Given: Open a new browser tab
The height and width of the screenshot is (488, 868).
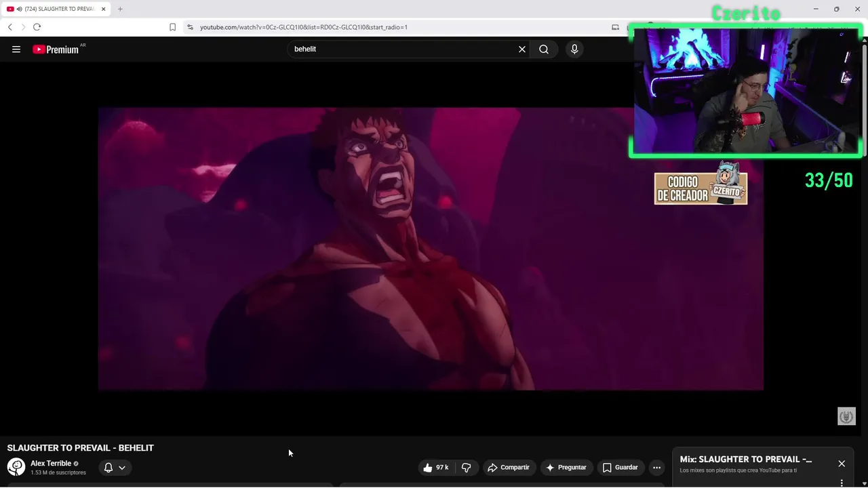Looking at the screenshot, I should pos(120,9).
